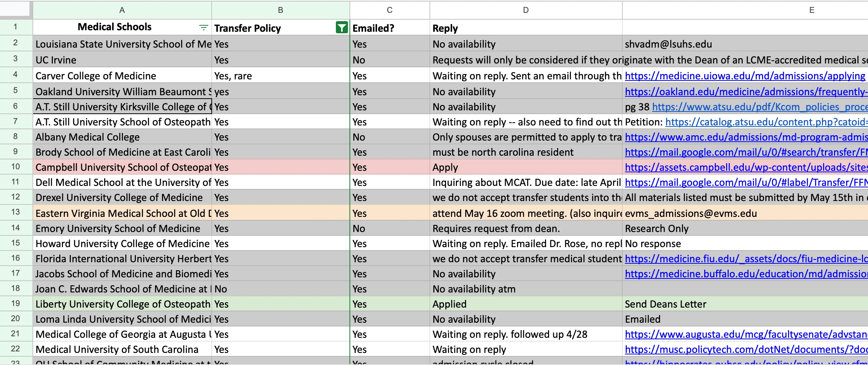Select column D header
This screenshot has height=365, width=868.
coord(526,10)
